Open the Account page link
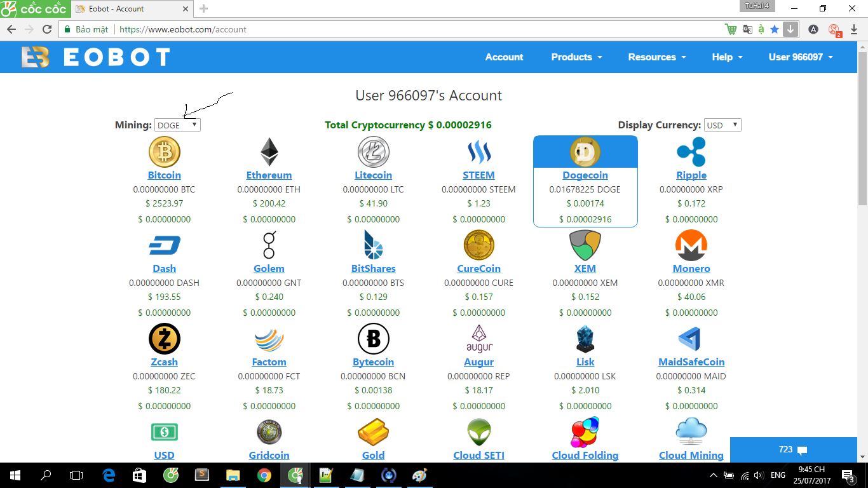The image size is (868, 488). pyautogui.click(x=504, y=57)
